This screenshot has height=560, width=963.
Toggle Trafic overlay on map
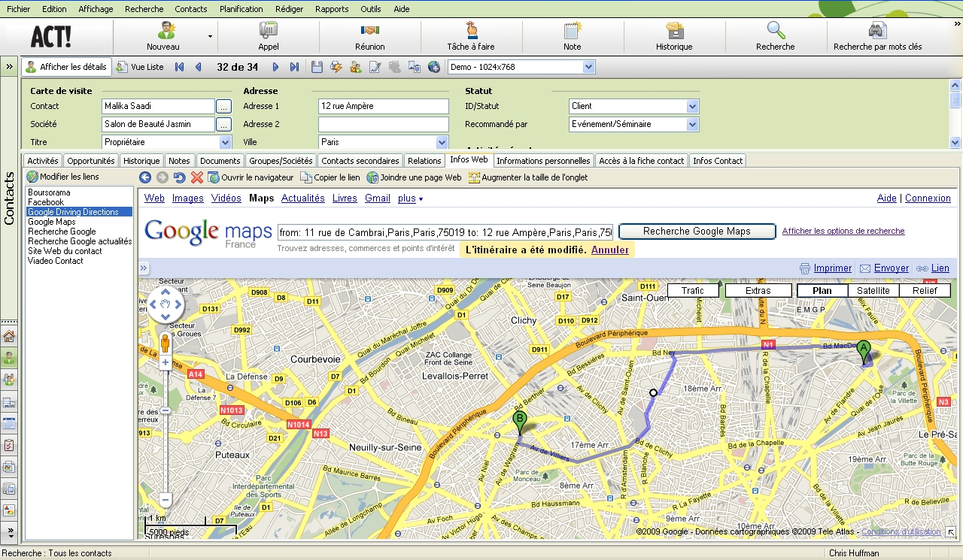[692, 290]
